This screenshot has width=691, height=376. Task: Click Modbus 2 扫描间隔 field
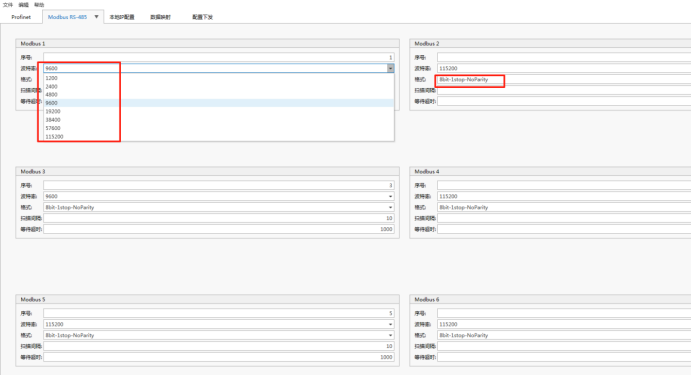pos(564,90)
